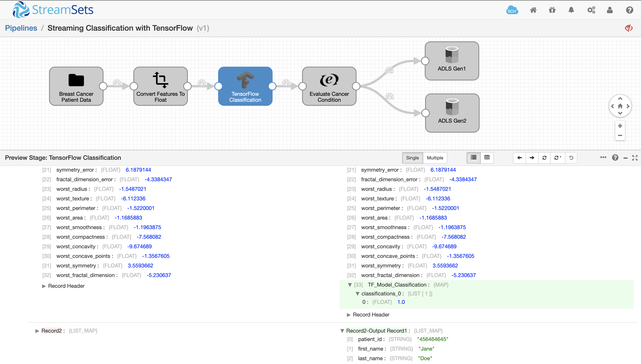641x364 pixels.
Task: Click output worst_concave_points field name
Action: click(388, 256)
